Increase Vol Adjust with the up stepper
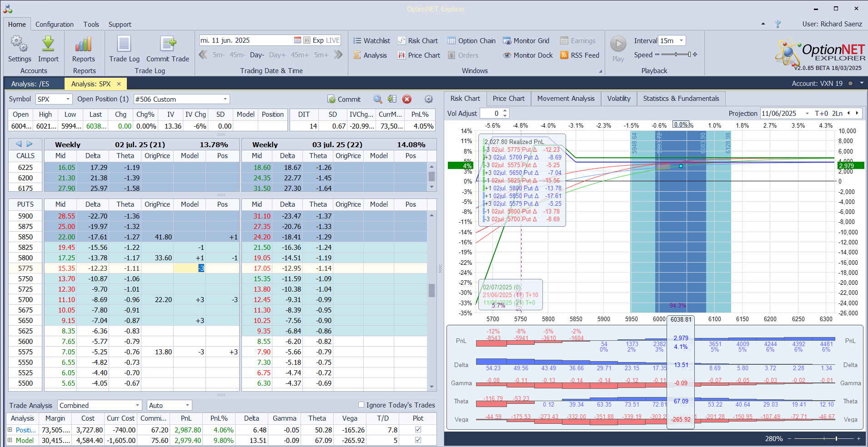Image resolution: width=868 pixels, height=447 pixels. point(505,111)
